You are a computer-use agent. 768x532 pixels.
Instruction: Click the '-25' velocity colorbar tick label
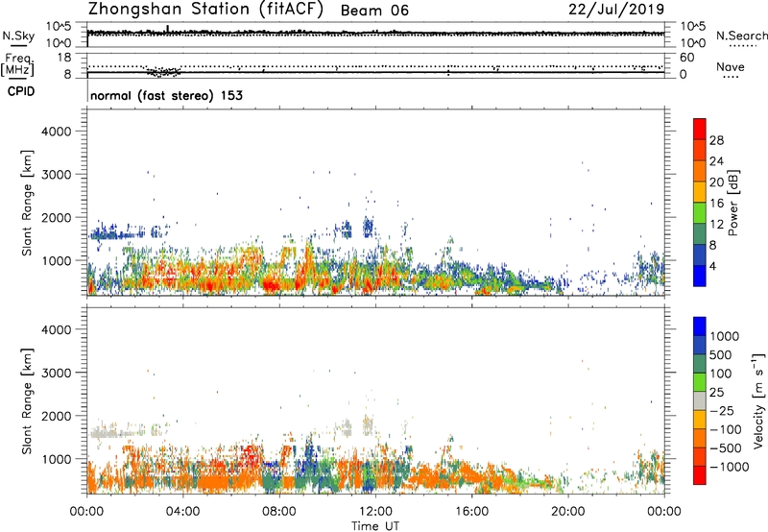pyautogui.click(x=722, y=410)
